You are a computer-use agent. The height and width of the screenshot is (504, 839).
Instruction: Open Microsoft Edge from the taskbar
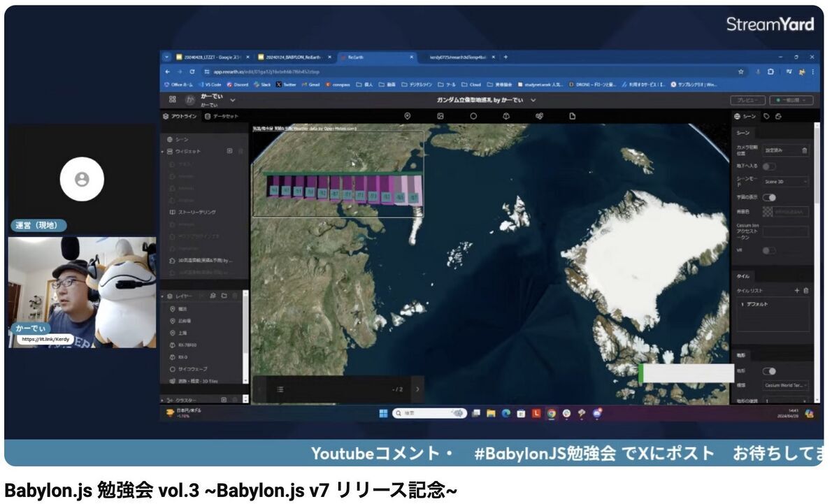click(x=506, y=413)
